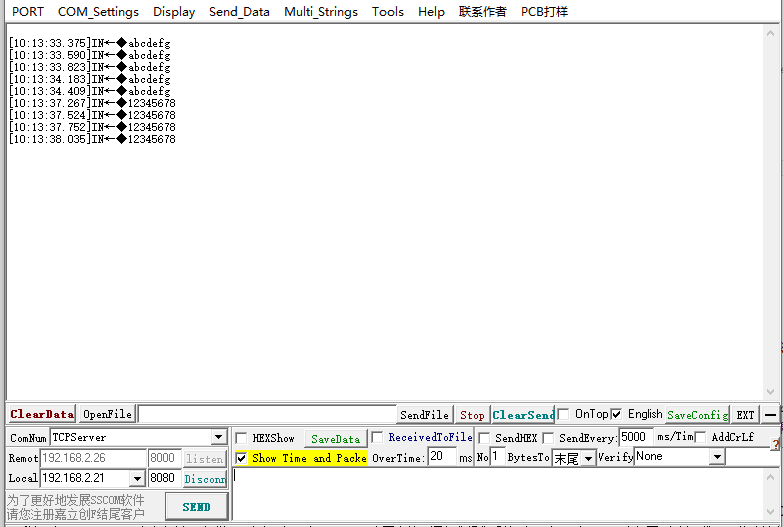The width and height of the screenshot is (783, 527).
Task: Toggle the SendEvery timed send checkbox
Action: [548, 438]
